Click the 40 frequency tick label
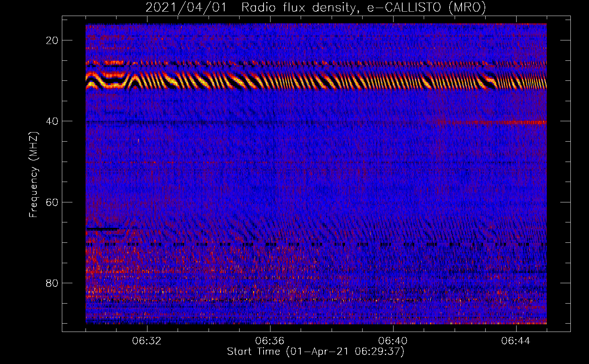The width and height of the screenshot is (589, 364). tap(52, 121)
